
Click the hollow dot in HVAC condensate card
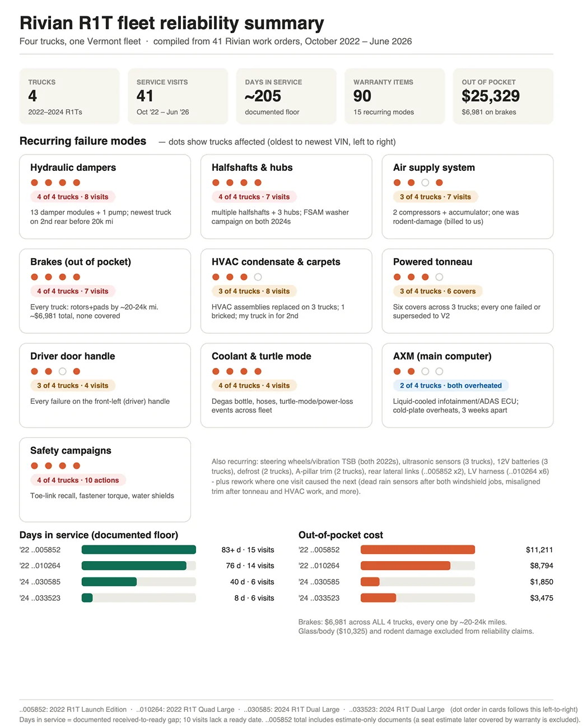(258, 277)
